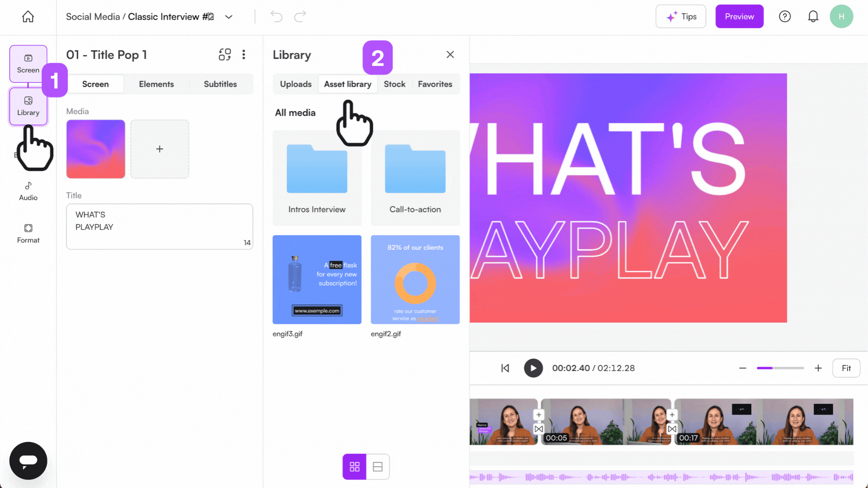Select the Library icon in the sidebar
The image size is (868, 488).
[28, 106]
